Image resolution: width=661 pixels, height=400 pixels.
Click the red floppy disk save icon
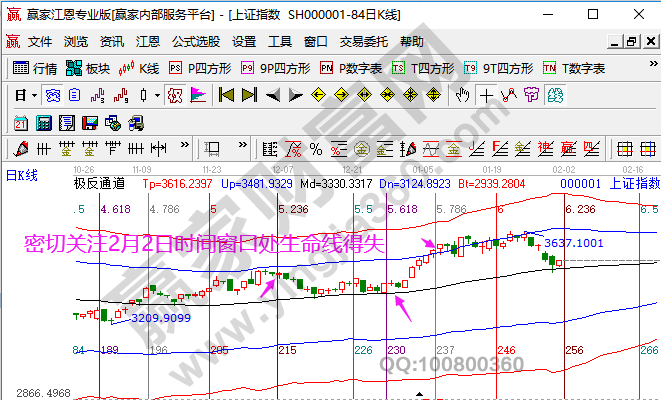(x=89, y=122)
